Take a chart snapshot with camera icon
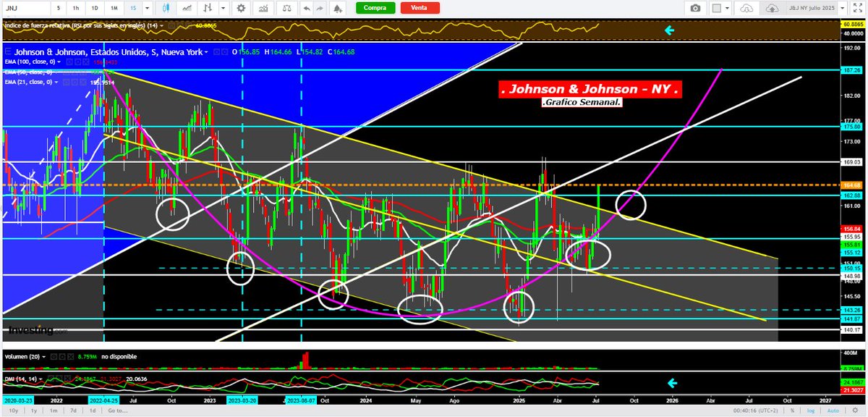This screenshot has width=868, height=417. 696,8
